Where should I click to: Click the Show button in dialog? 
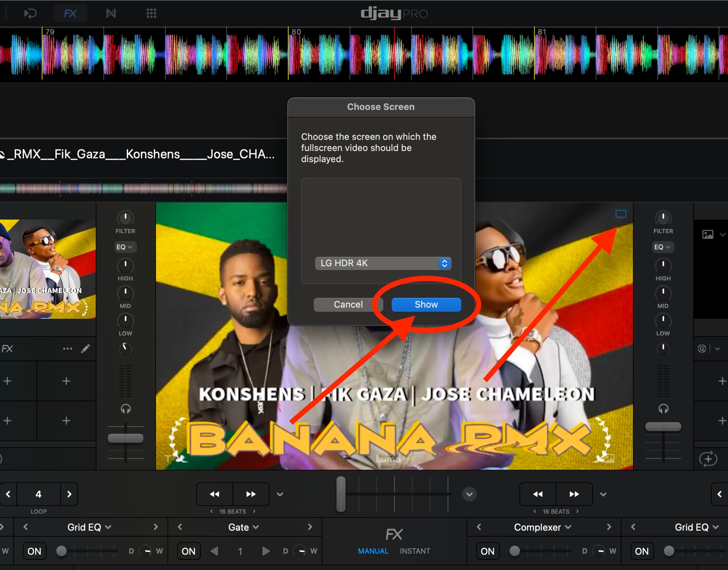click(x=426, y=305)
